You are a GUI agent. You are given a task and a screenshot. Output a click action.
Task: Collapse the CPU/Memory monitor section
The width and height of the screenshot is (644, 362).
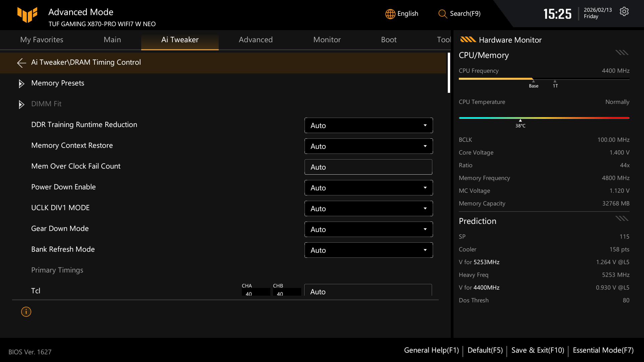(x=622, y=52)
